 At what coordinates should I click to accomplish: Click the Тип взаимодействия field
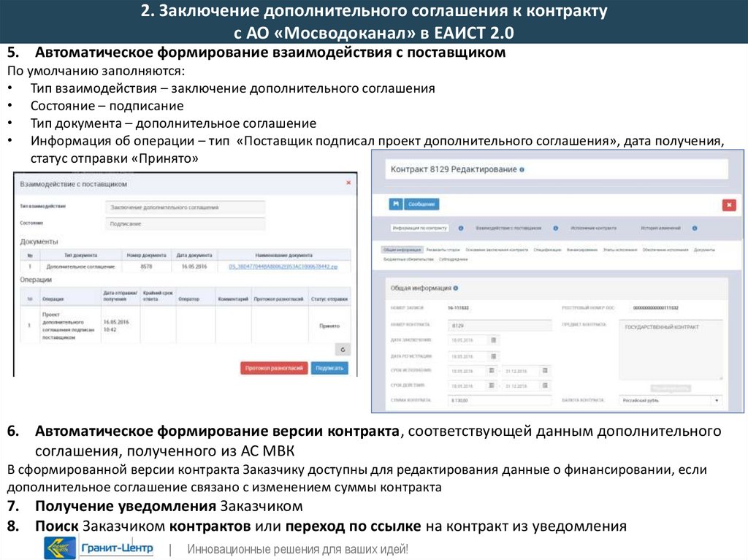click(185, 207)
